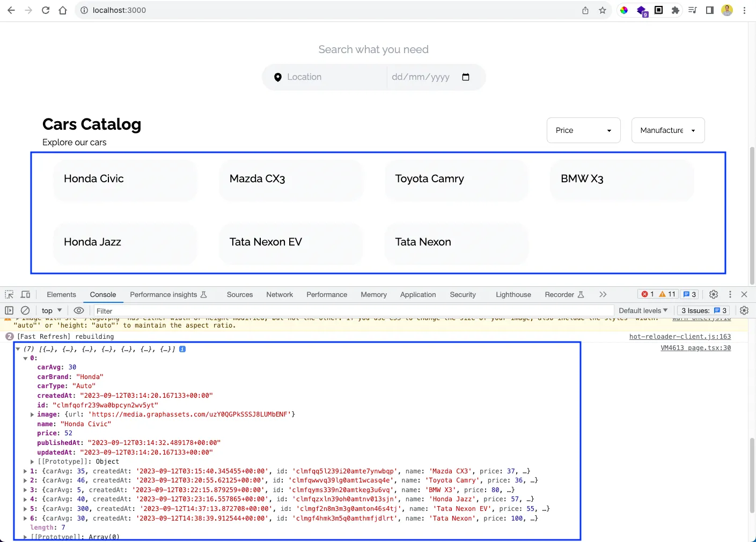Click the localhost:3000 address bar

tap(119, 10)
